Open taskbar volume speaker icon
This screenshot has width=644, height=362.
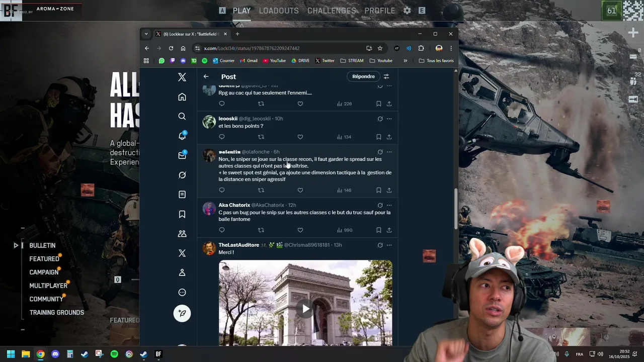coord(600,354)
